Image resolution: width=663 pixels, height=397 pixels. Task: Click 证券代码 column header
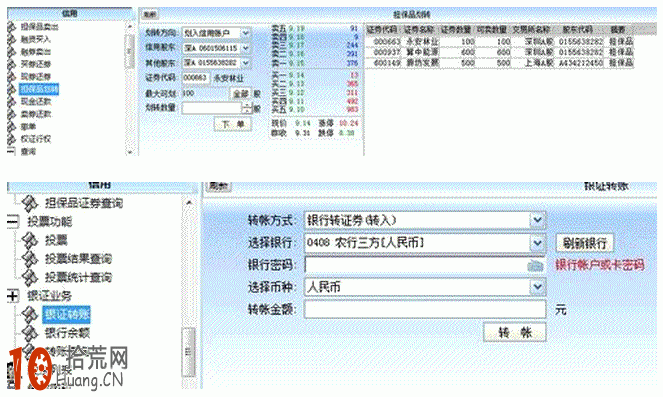click(382, 30)
